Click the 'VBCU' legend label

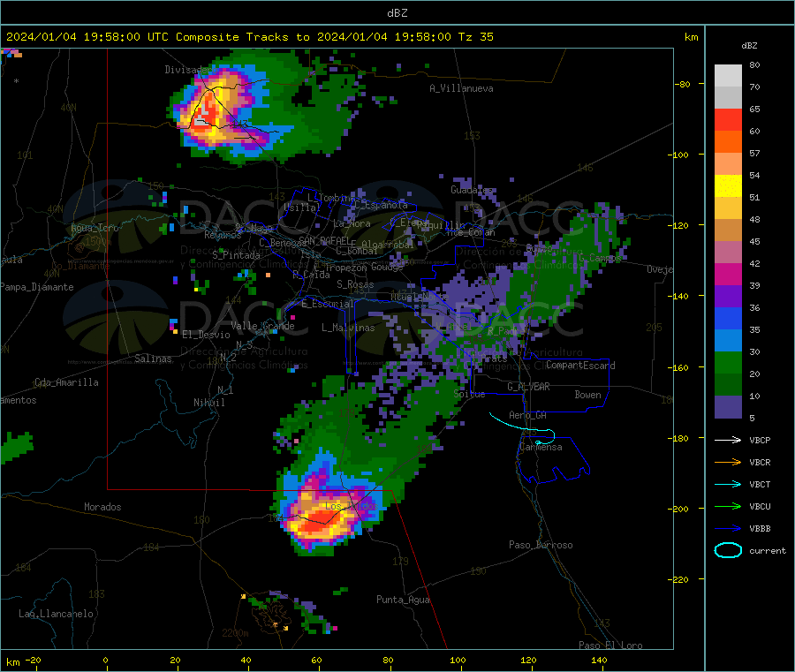(760, 506)
